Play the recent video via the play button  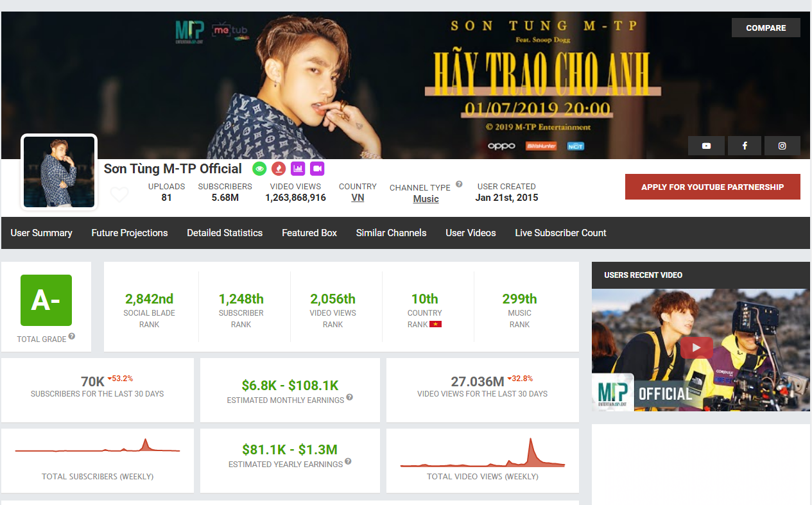point(696,348)
